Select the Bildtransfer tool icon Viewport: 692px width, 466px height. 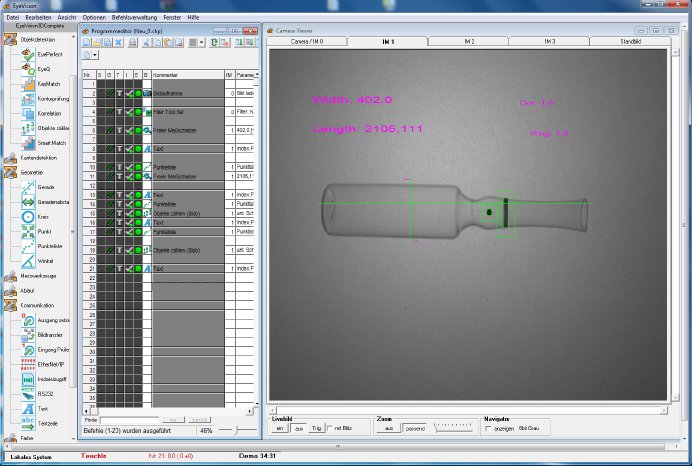pyautogui.click(x=28, y=335)
